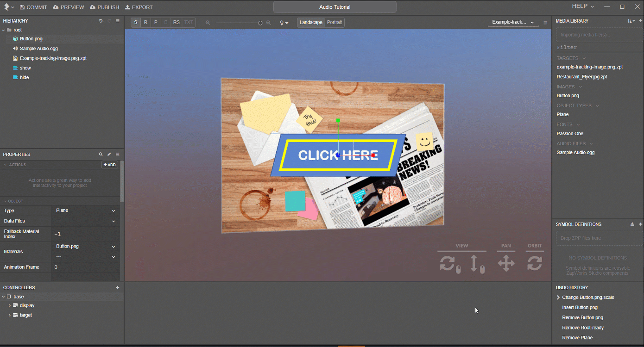
Task: Click the pencil edit icon in Properties
Action: (x=109, y=154)
